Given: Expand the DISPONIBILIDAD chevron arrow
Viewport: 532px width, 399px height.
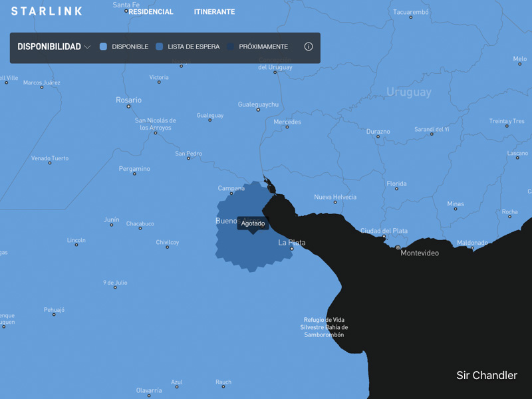Looking at the screenshot, I should [x=87, y=47].
